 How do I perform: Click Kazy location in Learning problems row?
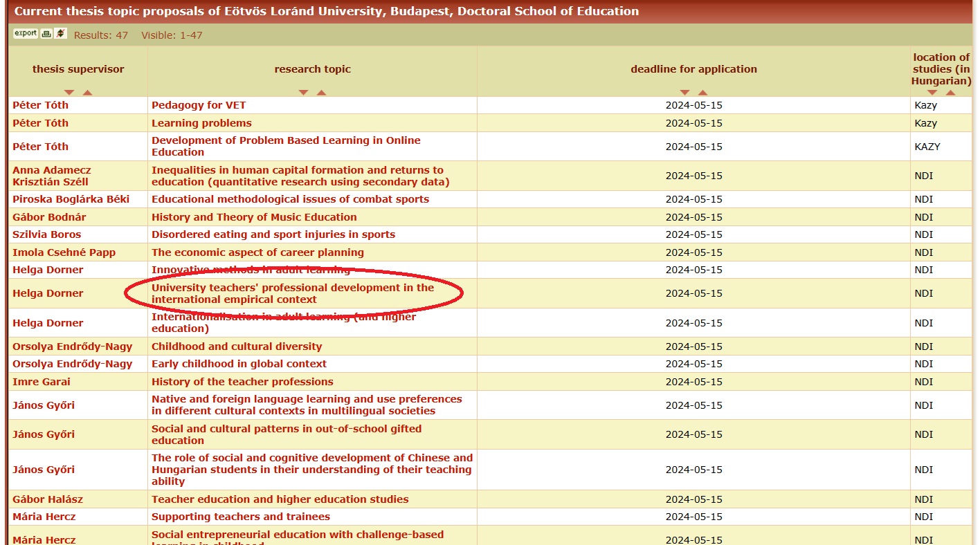[x=925, y=123]
